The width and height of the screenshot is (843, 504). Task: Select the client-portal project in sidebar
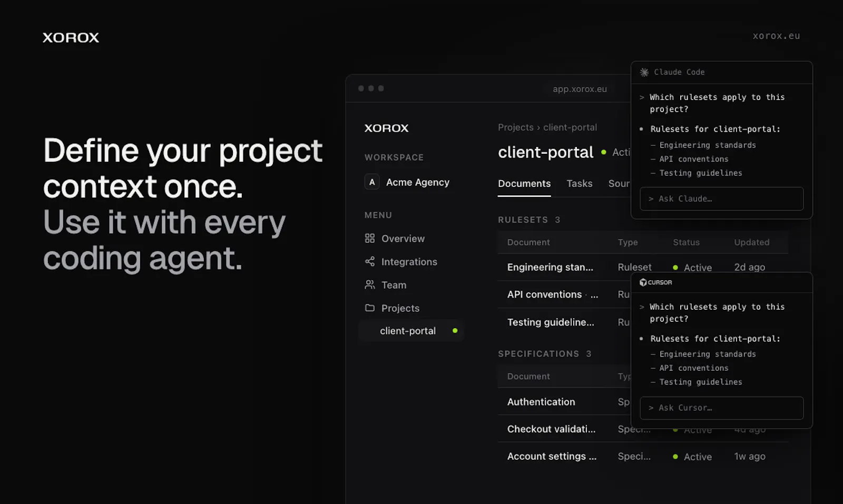click(411, 331)
